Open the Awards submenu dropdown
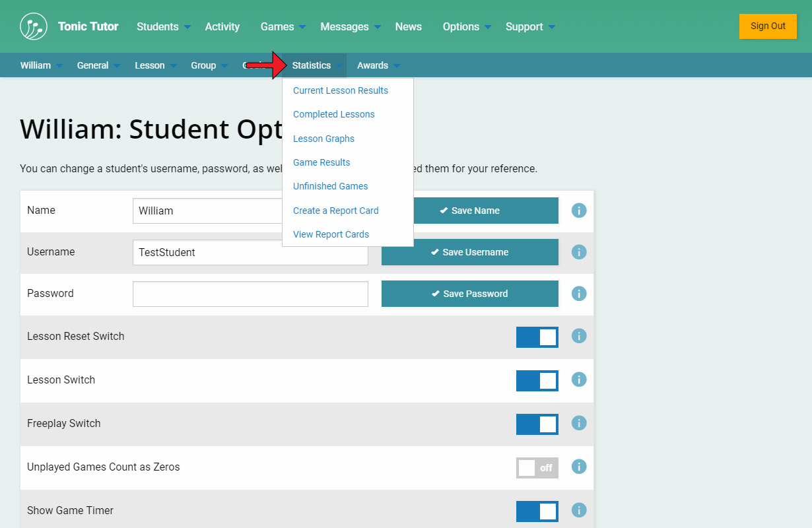 378,65
